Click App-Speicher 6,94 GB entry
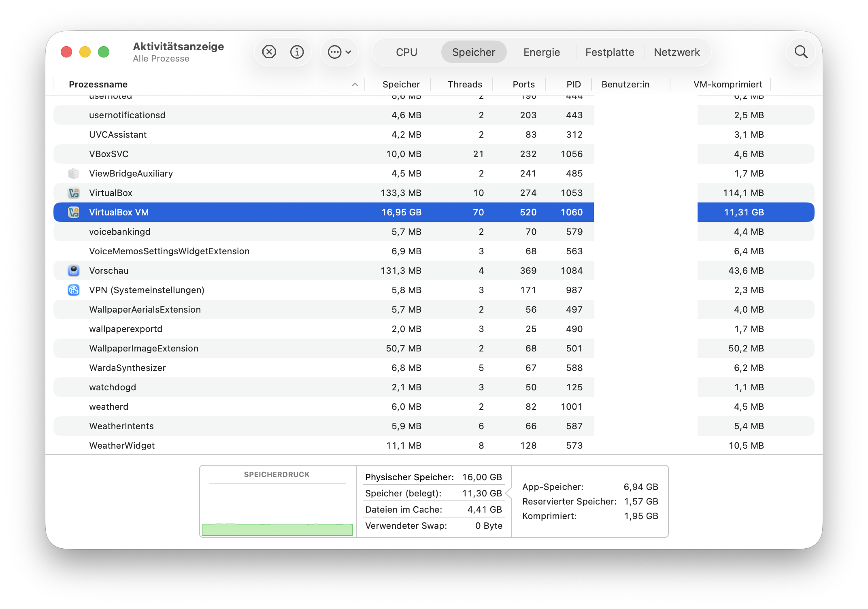 click(590, 487)
